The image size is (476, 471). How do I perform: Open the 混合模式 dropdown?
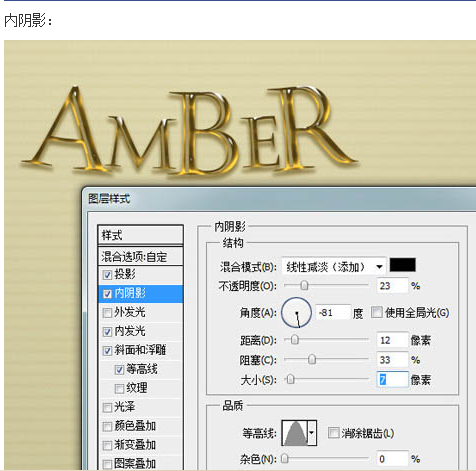(334, 267)
